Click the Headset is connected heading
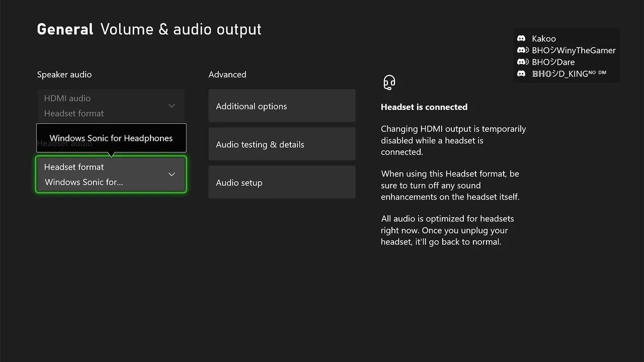 [424, 107]
